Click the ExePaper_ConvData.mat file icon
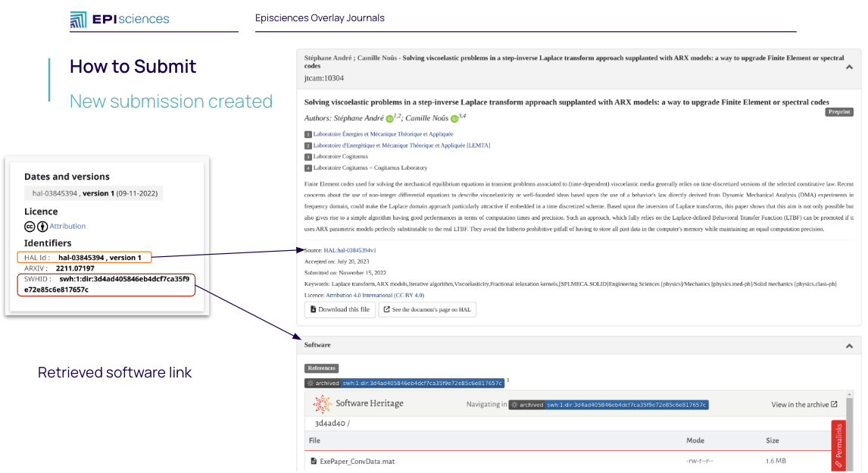The width and height of the screenshot is (868, 473). [x=314, y=461]
